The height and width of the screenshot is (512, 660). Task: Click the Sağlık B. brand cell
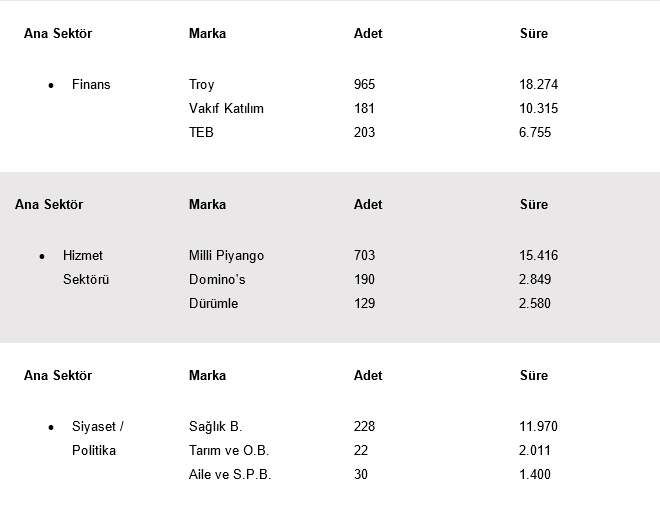click(x=216, y=427)
